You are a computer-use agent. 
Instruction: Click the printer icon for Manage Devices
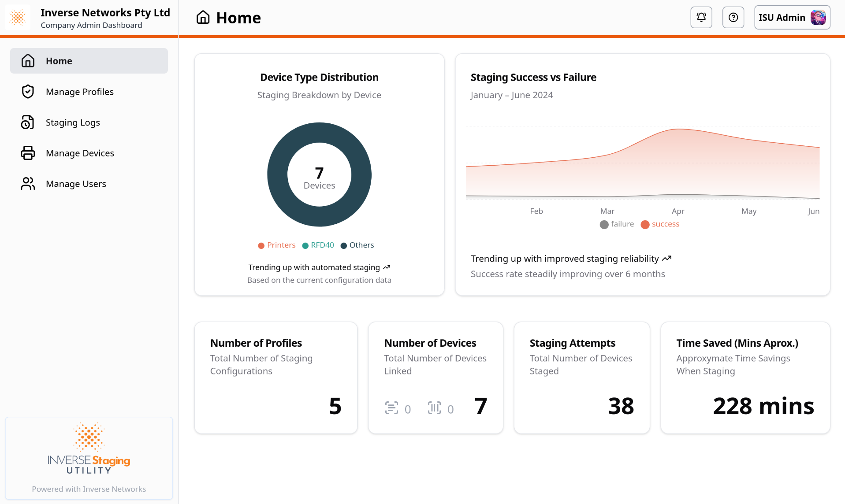tap(28, 153)
